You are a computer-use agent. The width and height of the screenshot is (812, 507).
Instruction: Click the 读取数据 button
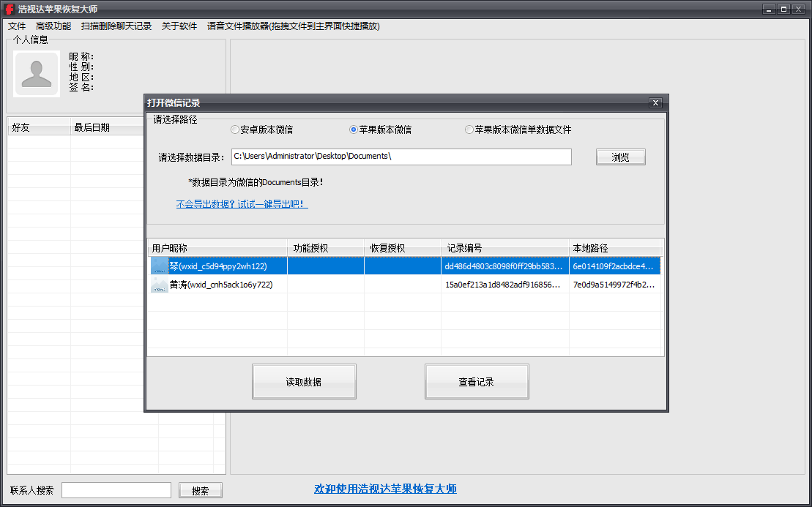pos(304,382)
